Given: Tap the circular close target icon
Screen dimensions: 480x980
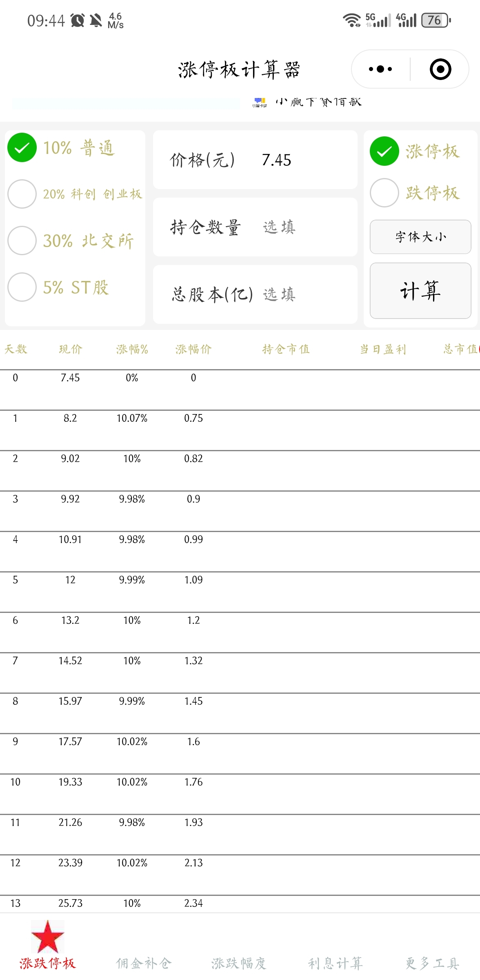Looking at the screenshot, I should 440,69.
